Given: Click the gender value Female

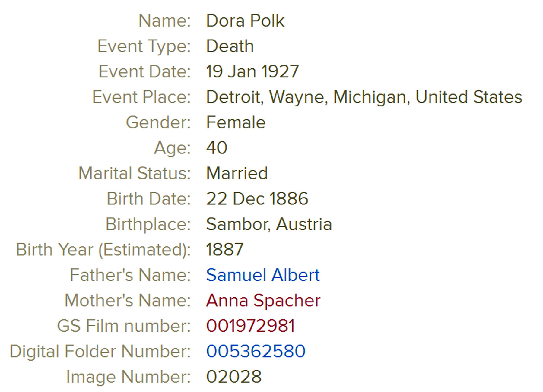Looking at the screenshot, I should coord(236,122).
